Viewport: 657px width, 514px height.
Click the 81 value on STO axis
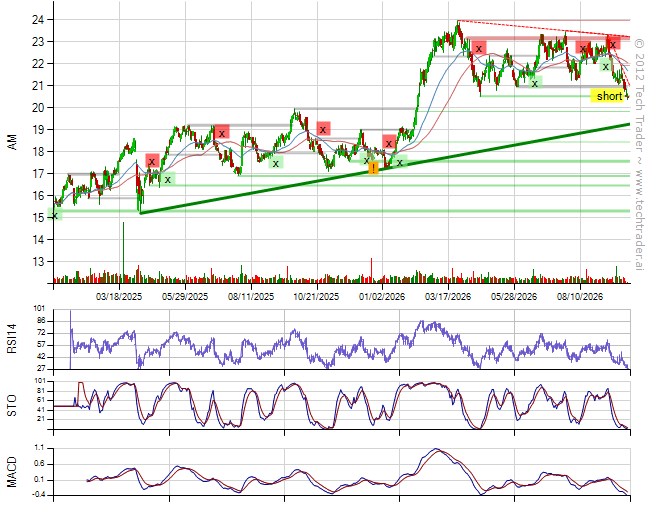[41, 391]
